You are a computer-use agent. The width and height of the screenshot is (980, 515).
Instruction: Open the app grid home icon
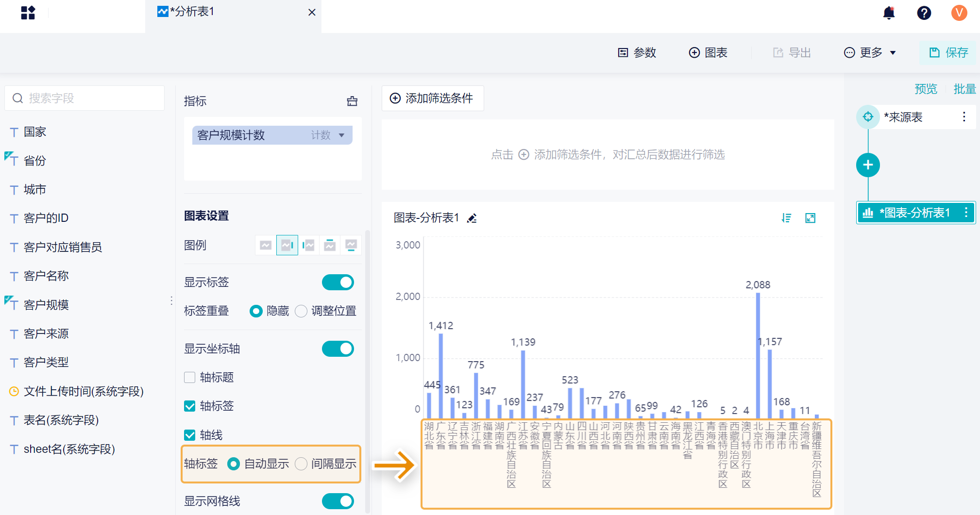click(x=28, y=13)
